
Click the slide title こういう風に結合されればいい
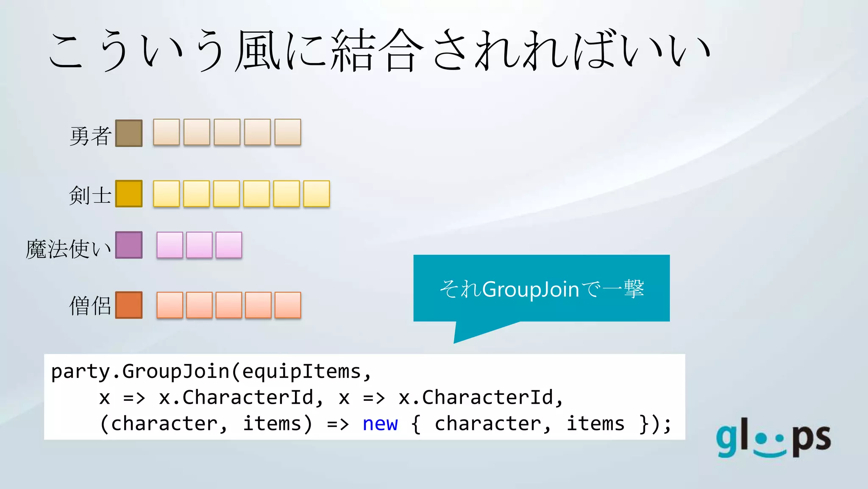380,50
